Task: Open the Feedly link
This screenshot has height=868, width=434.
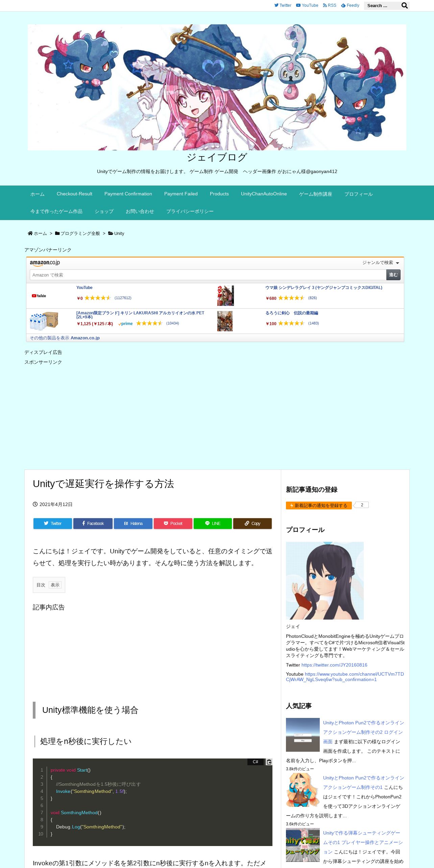Action: 350,5
